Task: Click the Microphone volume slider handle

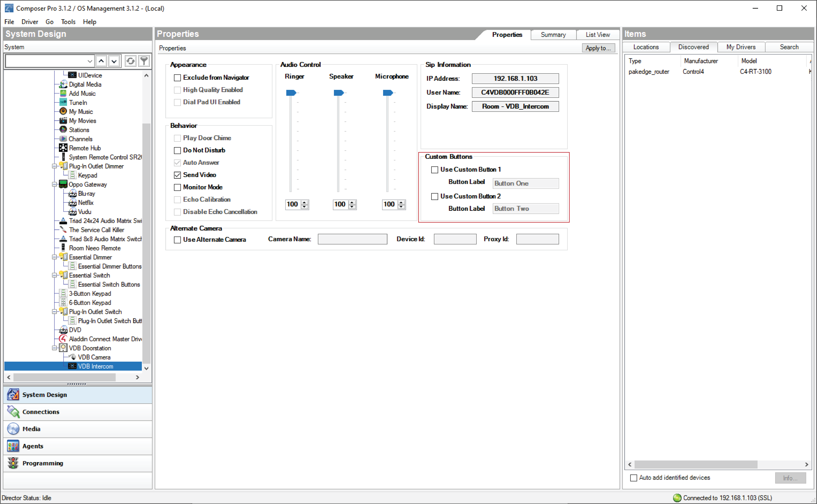Action: click(388, 93)
